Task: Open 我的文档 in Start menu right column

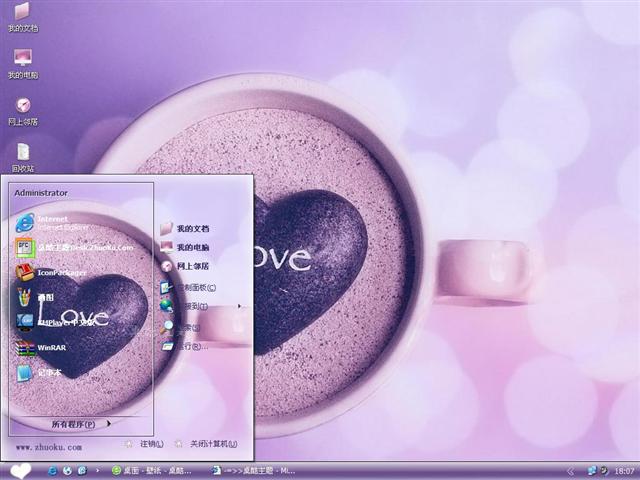Action: point(184,228)
